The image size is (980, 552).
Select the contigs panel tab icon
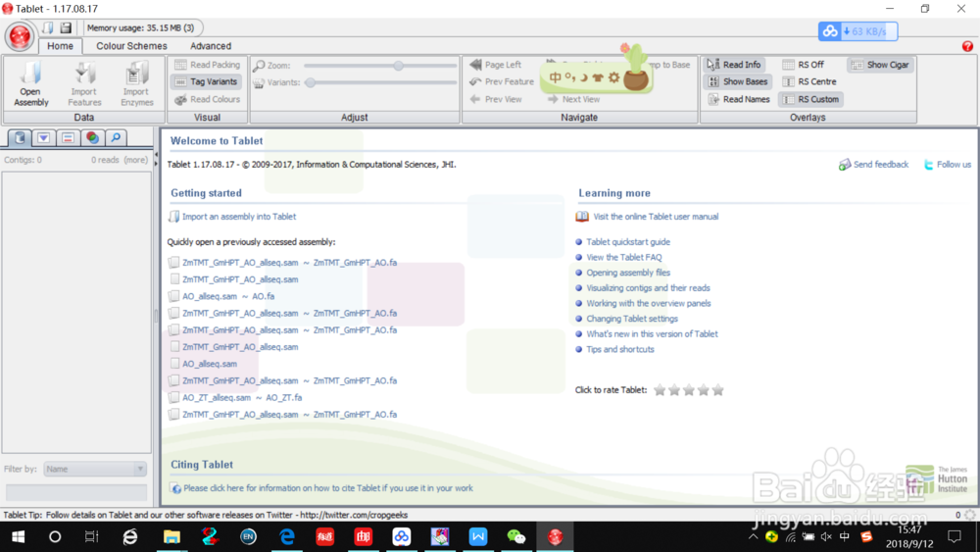coord(20,137)
